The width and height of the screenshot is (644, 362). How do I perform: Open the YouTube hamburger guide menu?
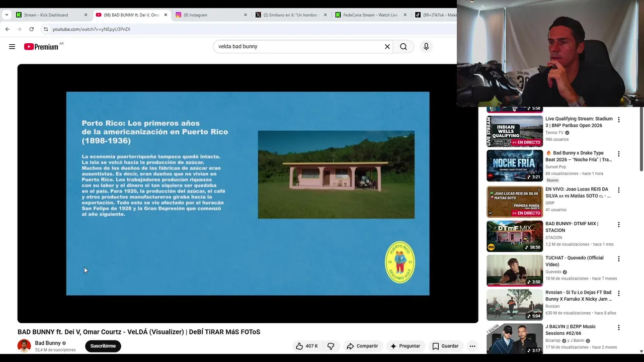point(12,47)
